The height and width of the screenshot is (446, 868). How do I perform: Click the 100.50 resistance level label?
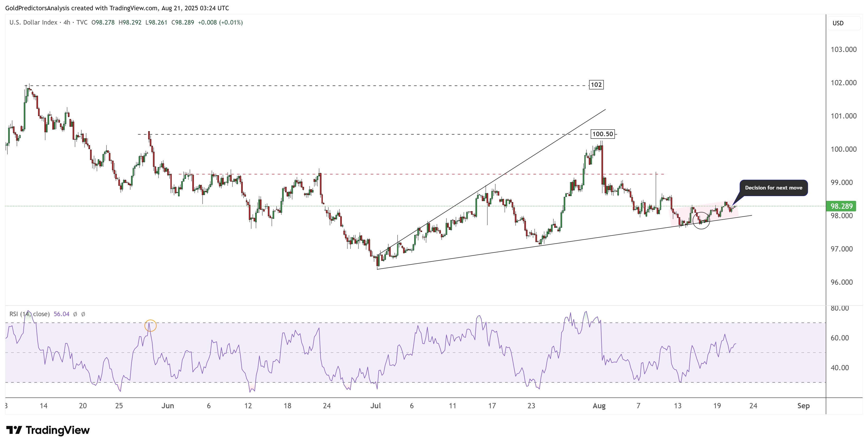point(603,134)
